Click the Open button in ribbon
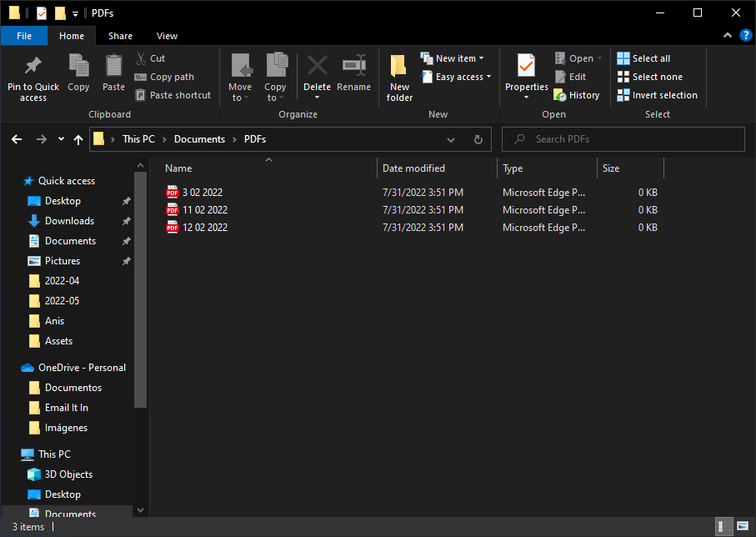This screenshot has height=537, width=756. click(x=578, y=58)
